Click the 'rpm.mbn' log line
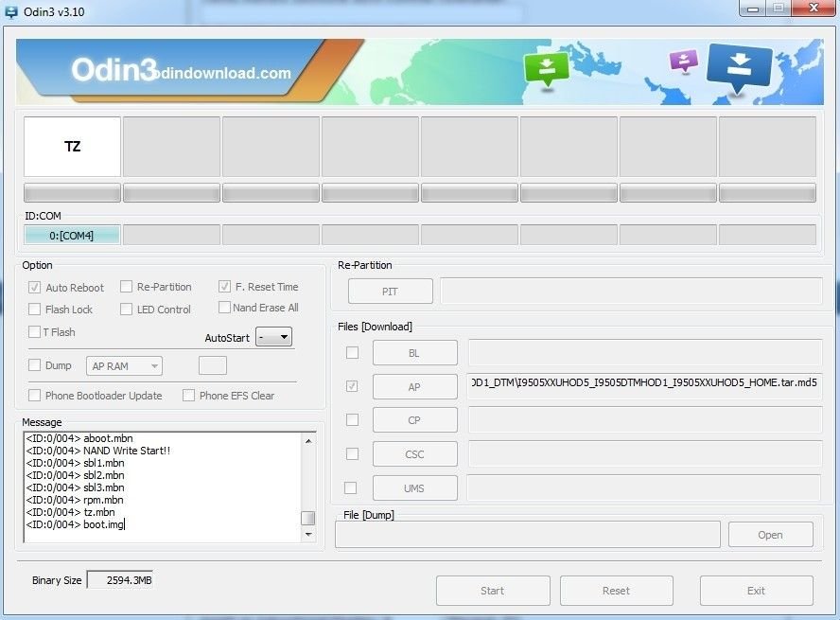Screen dimensions: 840x620 click(75, 500)
